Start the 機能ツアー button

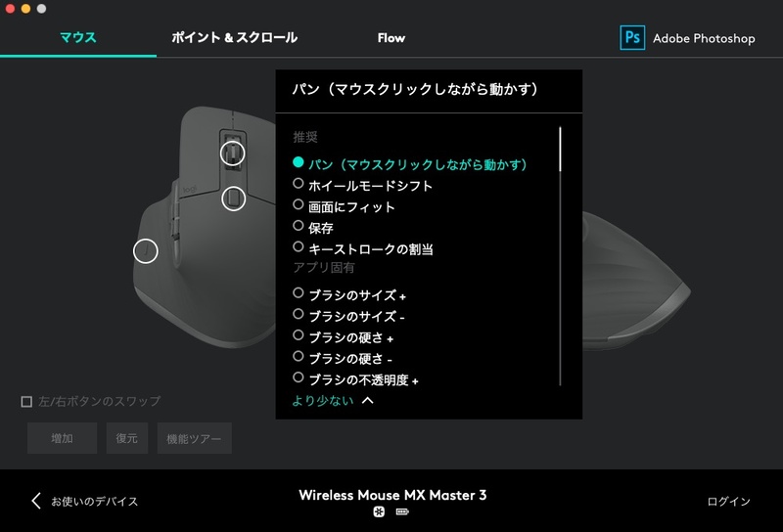point(194,438)
